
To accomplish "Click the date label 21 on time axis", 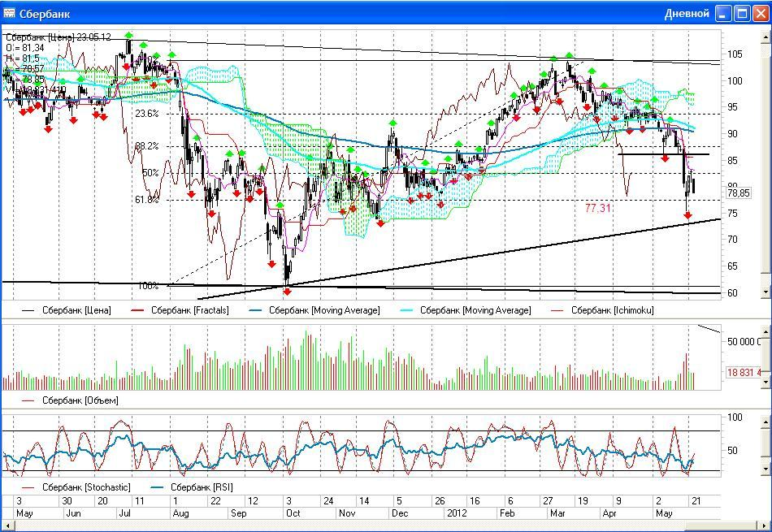I will pyautogui.click(x=696, y=501).
